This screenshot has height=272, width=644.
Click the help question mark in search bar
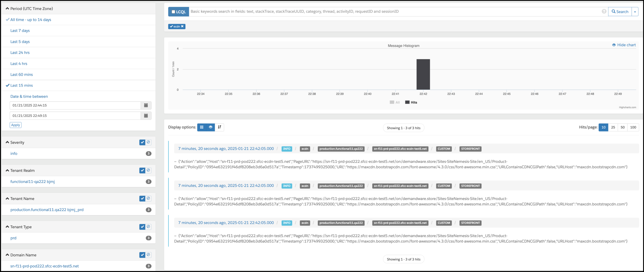click(x=604, y=11)
